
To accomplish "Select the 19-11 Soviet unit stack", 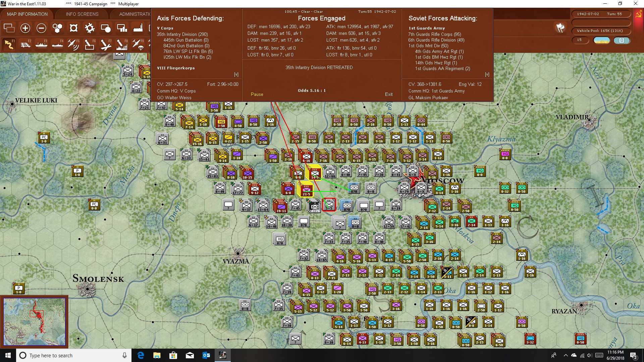I will click(281, 206).
